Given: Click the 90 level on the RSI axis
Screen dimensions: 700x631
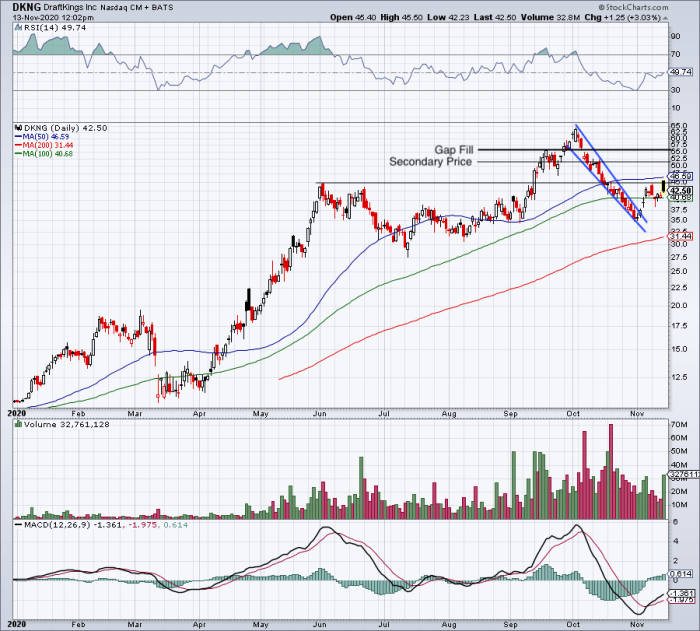Looking at the screenshot, I should coord(675,36).
